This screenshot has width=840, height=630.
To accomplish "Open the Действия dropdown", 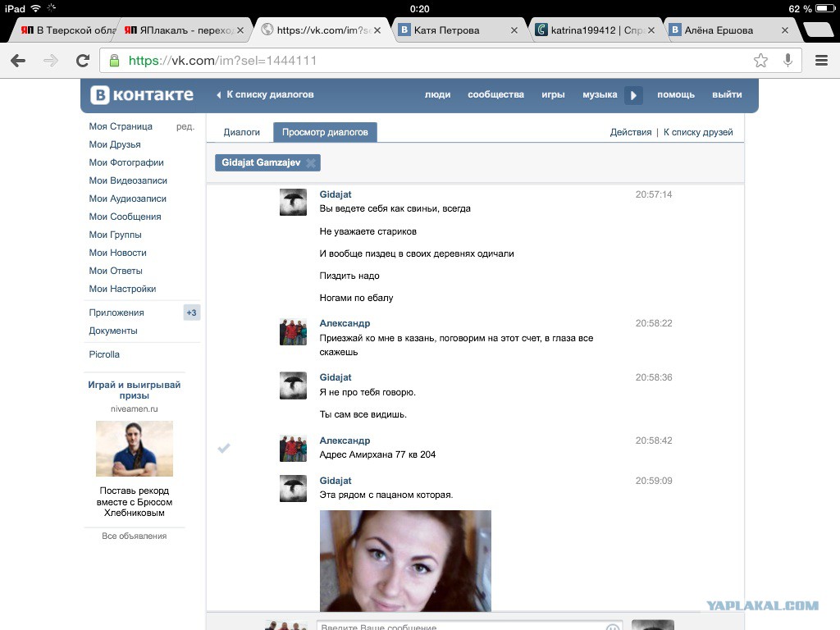I will click(x=631, y=132).
